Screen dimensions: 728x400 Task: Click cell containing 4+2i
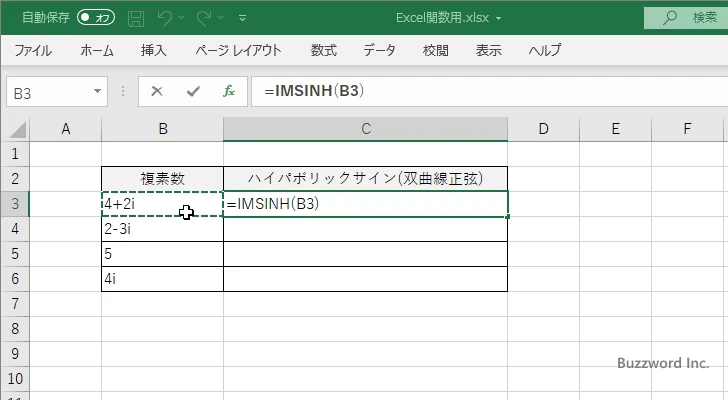[162, 204]
